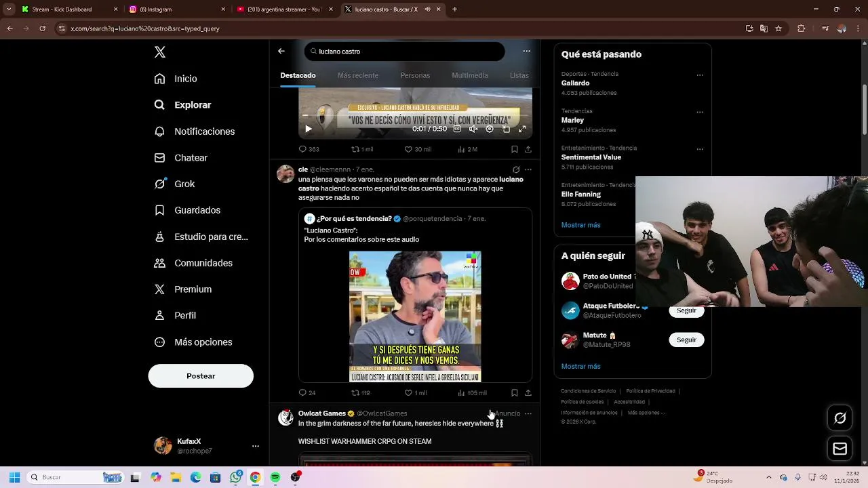Click Mostrar más under trends
The height and width of the screenshot is (488, 868).
pos(580,225)
